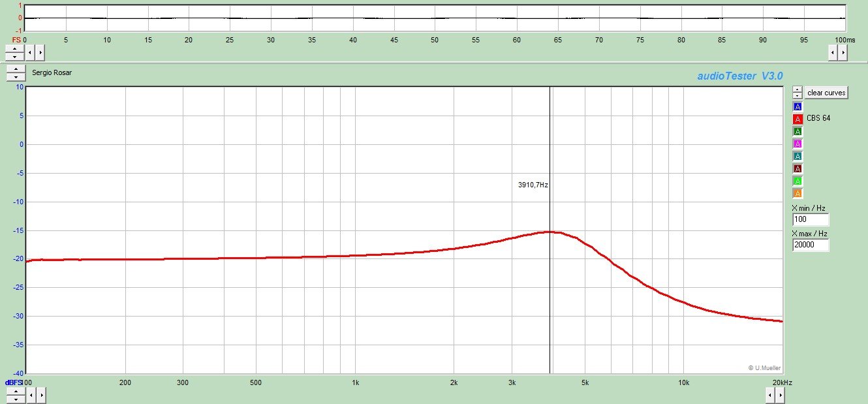Image resolution: width=868 pixels, height=404 pixels.
Task: Click right arrow below the 100ms label
Action: [x=843, y=52]
